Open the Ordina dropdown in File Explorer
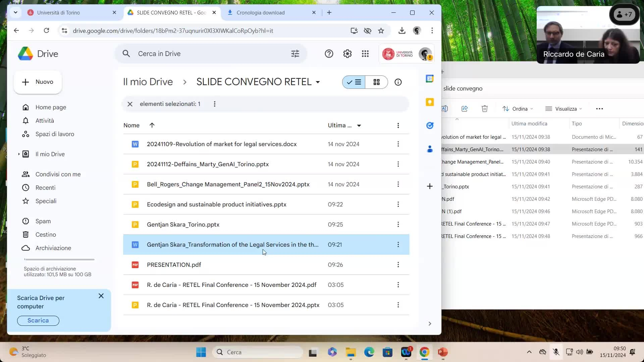 click(518, 109)
